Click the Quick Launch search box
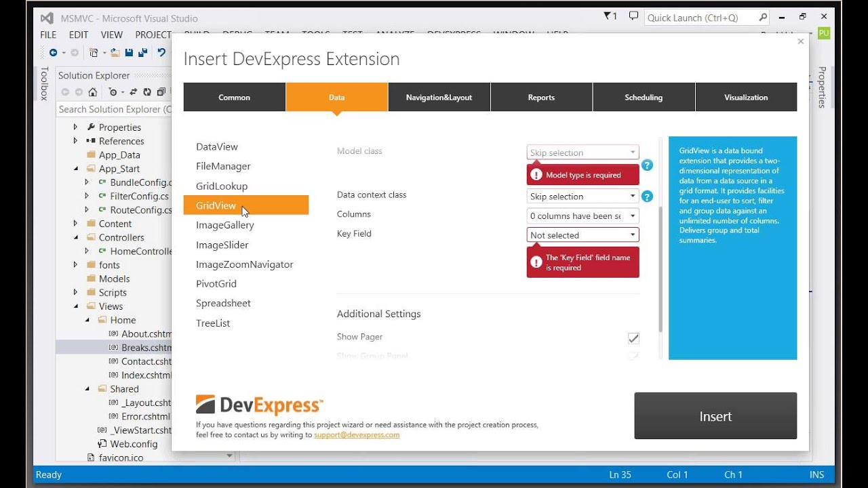 707,18
